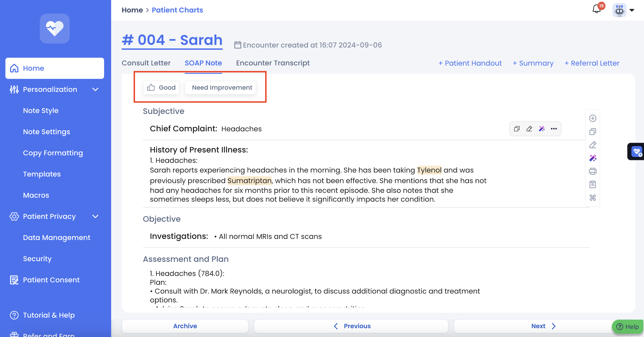
Task: Switch to the Consult Letter tab
Action: [146, 63]
